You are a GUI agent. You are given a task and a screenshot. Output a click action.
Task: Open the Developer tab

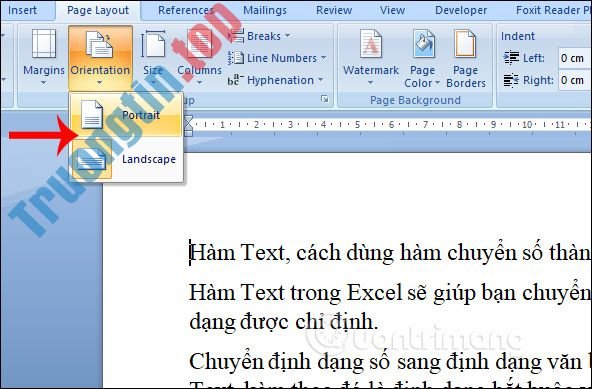point(461,10)
